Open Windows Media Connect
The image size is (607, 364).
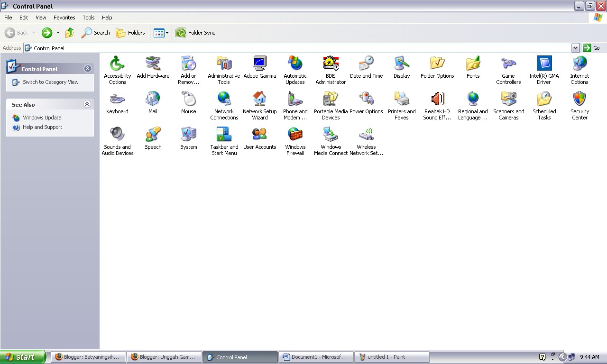tap(331, 141)
